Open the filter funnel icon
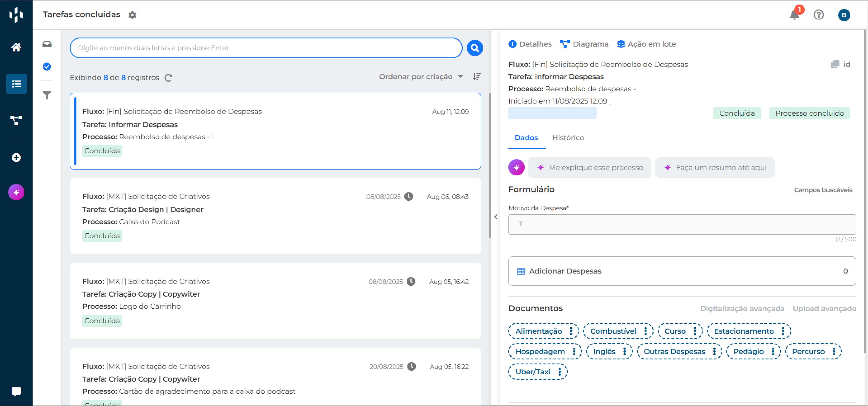 pos(47,95)
